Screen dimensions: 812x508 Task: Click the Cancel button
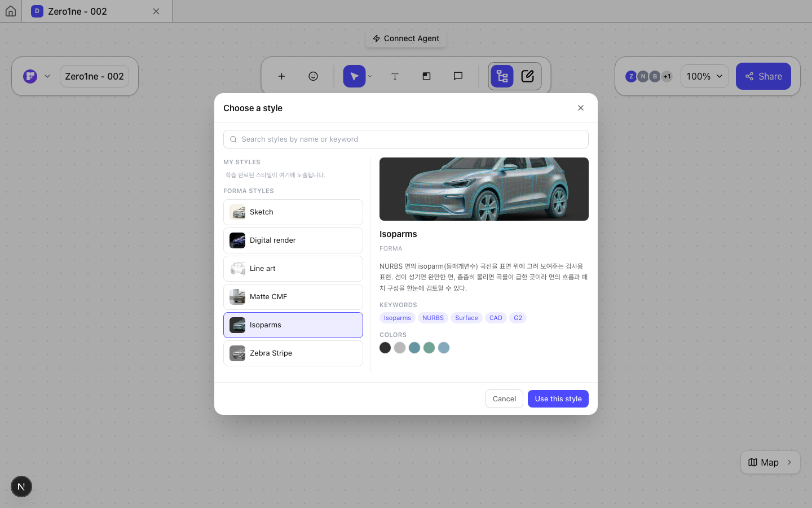click(504, 399)
